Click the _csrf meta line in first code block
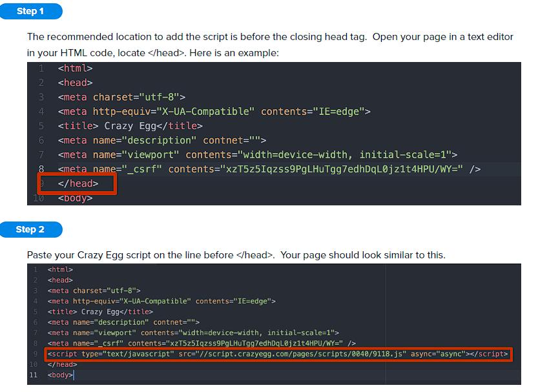This screenshot has height=392, width=538. pos(269,169)
